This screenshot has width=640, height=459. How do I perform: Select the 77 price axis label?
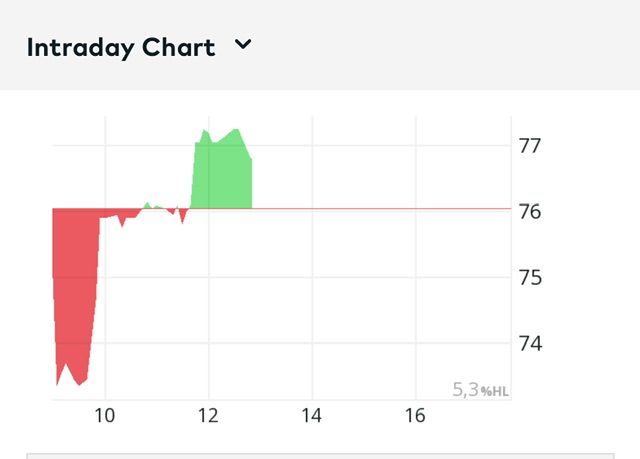pyautogui.click(x=530, y=145)
